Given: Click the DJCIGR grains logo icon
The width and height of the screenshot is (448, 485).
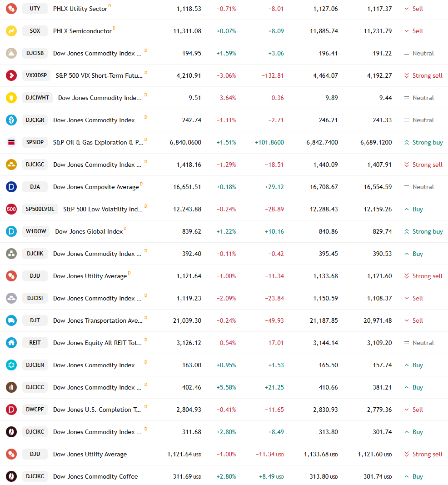Looking at the screenshot, I should (x=11, y=120).
